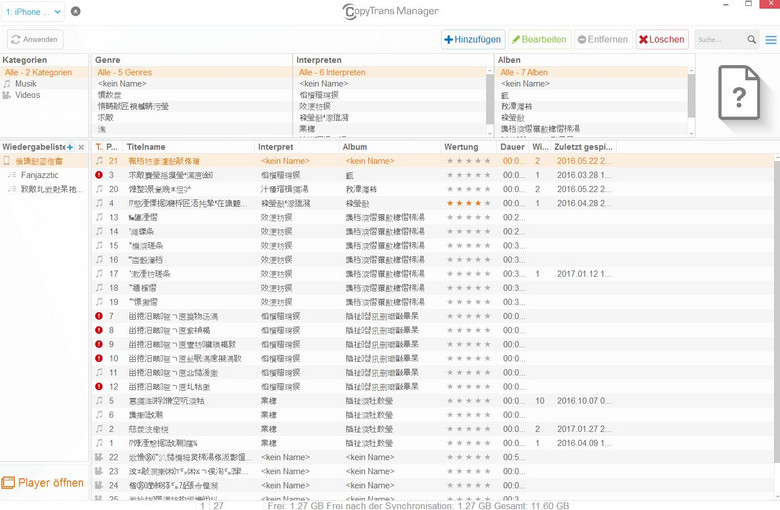
Task: Open the hamburger menu icon
Action: click(x=771, y=40)
